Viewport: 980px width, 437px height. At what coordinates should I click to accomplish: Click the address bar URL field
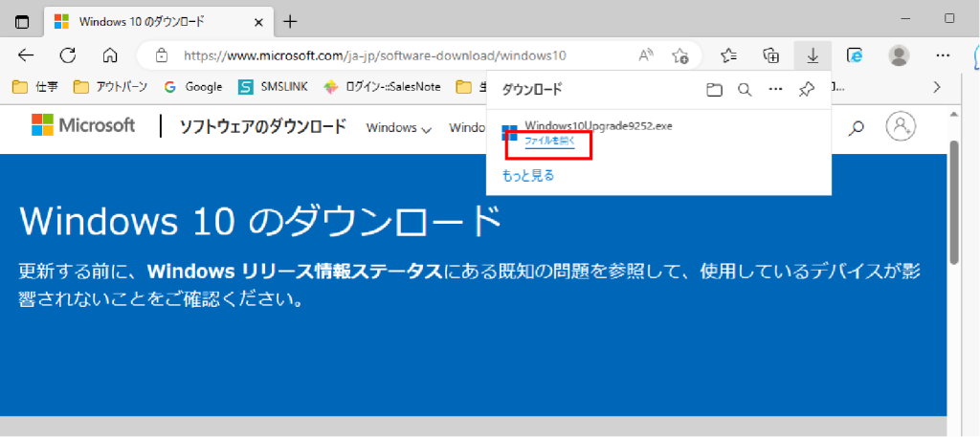[x=374, y=55]
